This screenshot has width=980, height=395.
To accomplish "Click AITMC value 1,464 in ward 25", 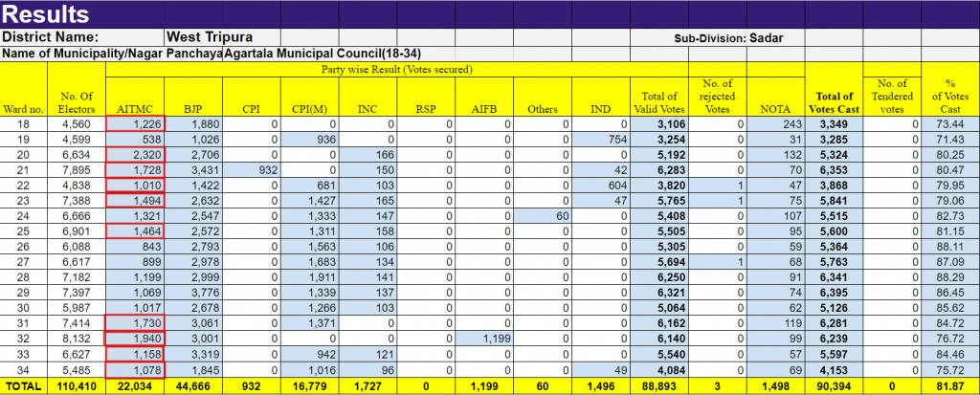I will [136, 230].
